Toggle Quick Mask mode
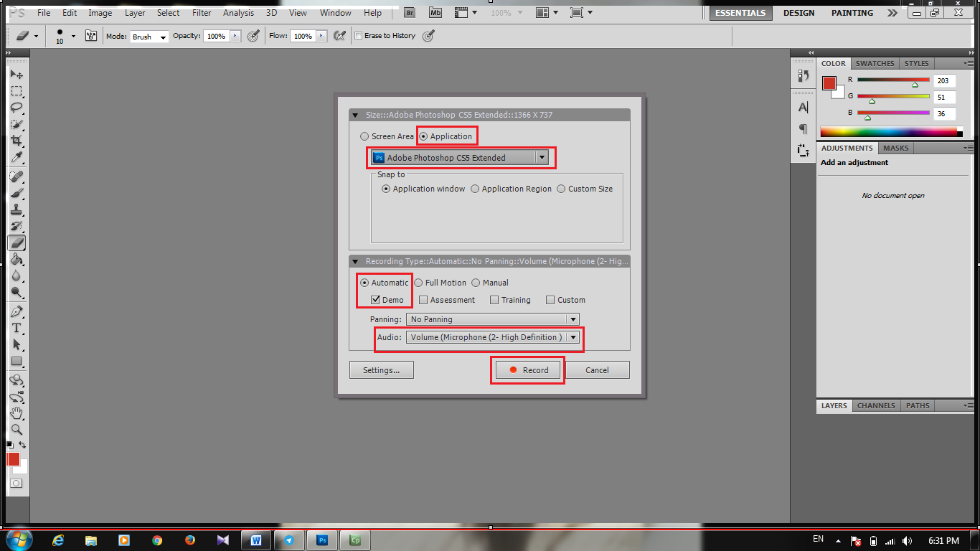Image resolution: width=980 pixels, height=551 pixels. [16, 484]
